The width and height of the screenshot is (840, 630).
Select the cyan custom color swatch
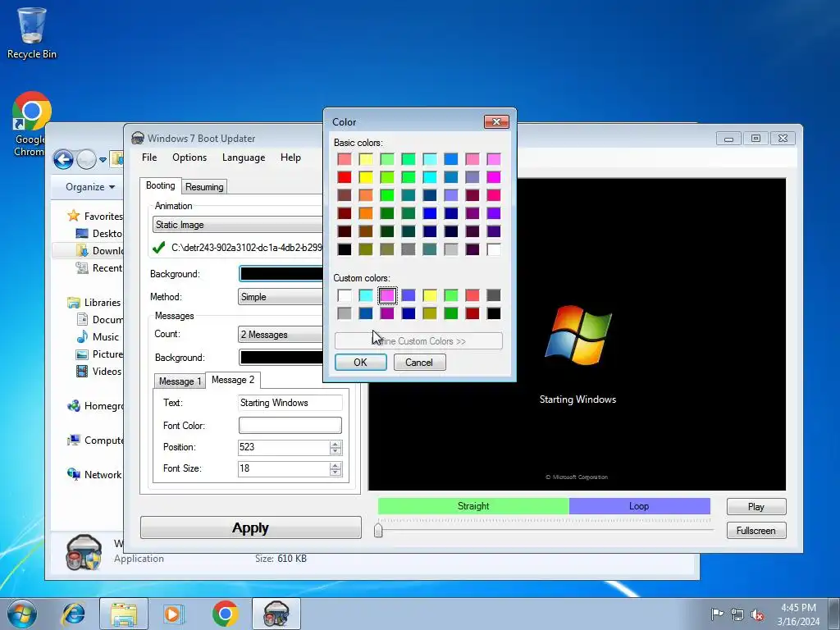pyautogui.click(x=365, y=295)
